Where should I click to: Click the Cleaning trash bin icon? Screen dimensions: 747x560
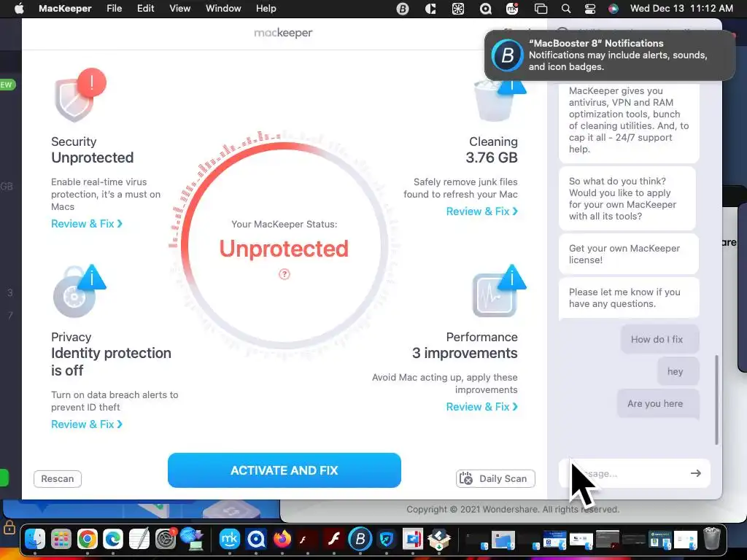[494, 101]
